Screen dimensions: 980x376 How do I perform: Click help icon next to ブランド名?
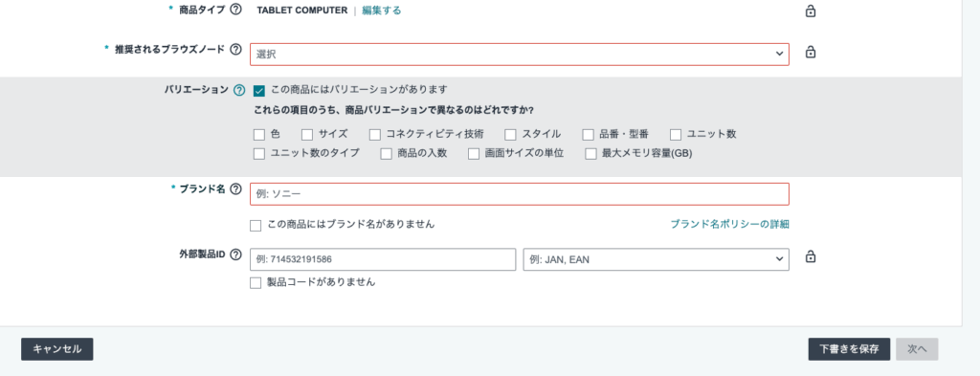point(235,188)
